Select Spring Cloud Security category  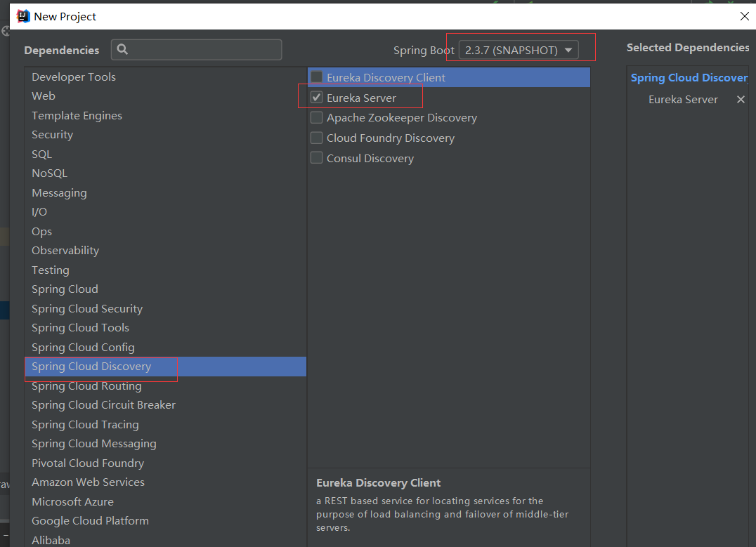[x=165, y=308]
